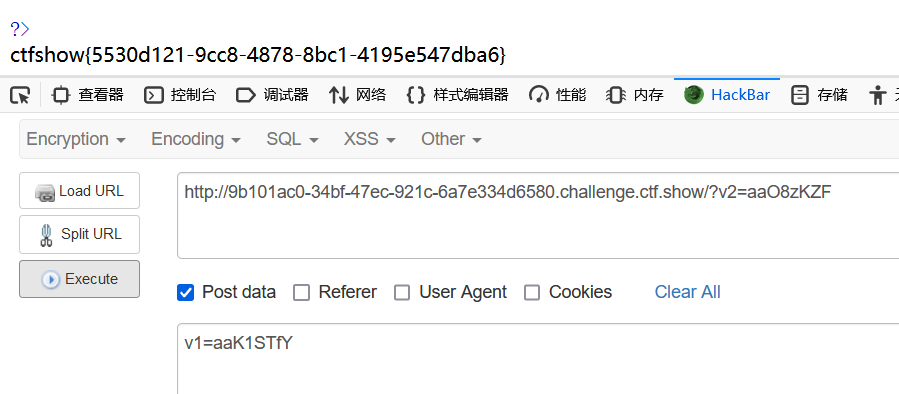Click the Clear All link
Screen dimensions: 899x394
[x=687, y=292]
